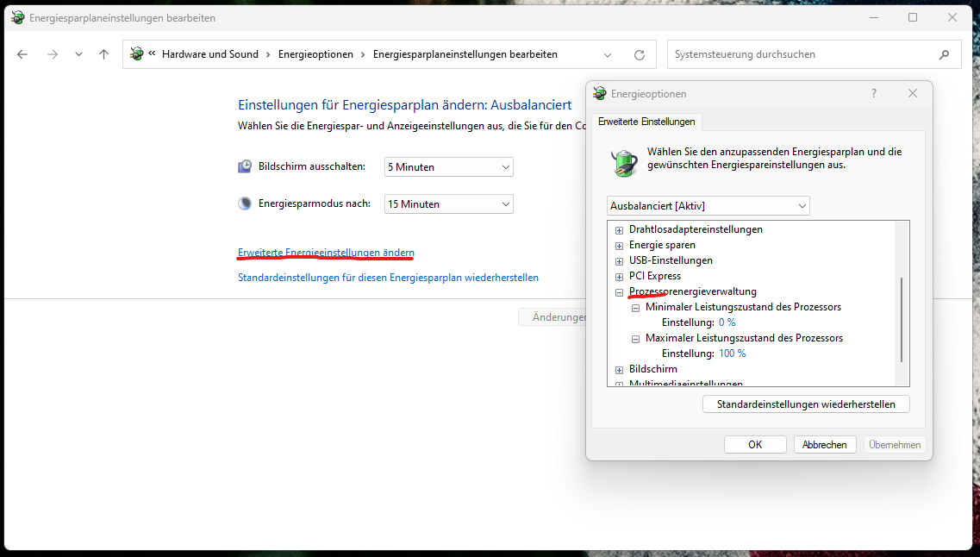
Task: Navigate to Hardware und Sound breadcrumb
Action: pyautogui.click(x=210, y=54)
